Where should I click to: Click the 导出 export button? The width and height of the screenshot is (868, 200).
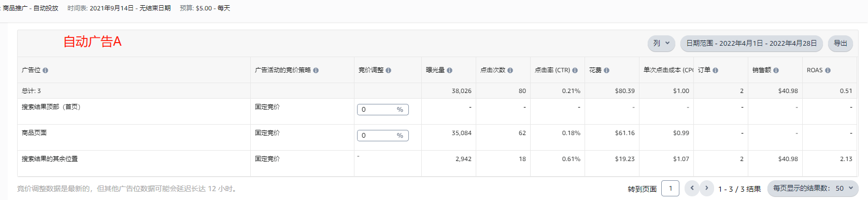840,43
